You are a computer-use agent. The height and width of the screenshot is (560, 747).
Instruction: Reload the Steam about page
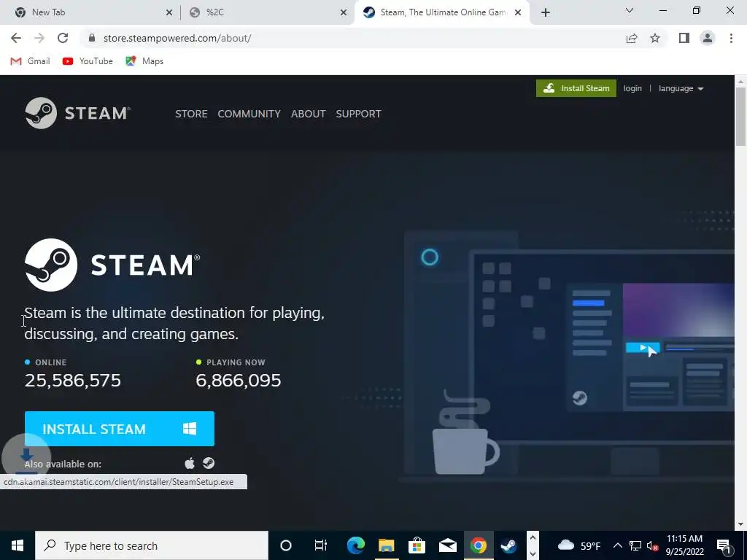coord(63,38)
